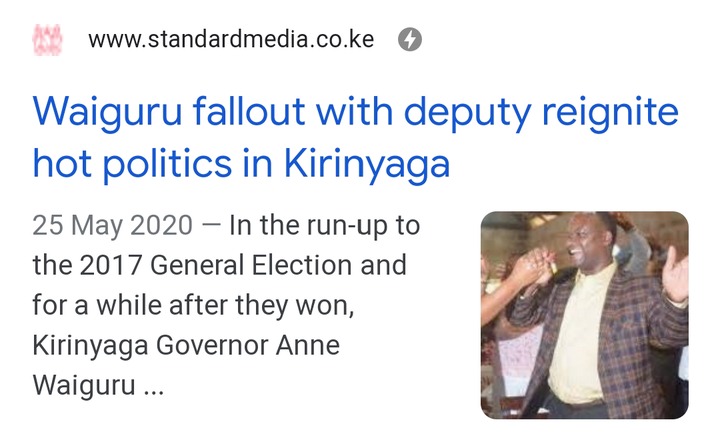Image resolution: width=720 pixels, height=440 pixels.
Task: Open the www.standardmedia.co.ke site URL
Action: click(x=231, y=39)
